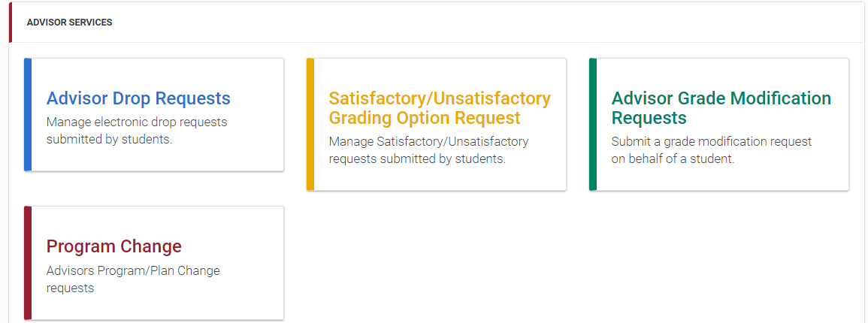Open the Program Change title link
The width and height of the screenshot is (868, 323).
pos(114,246)
